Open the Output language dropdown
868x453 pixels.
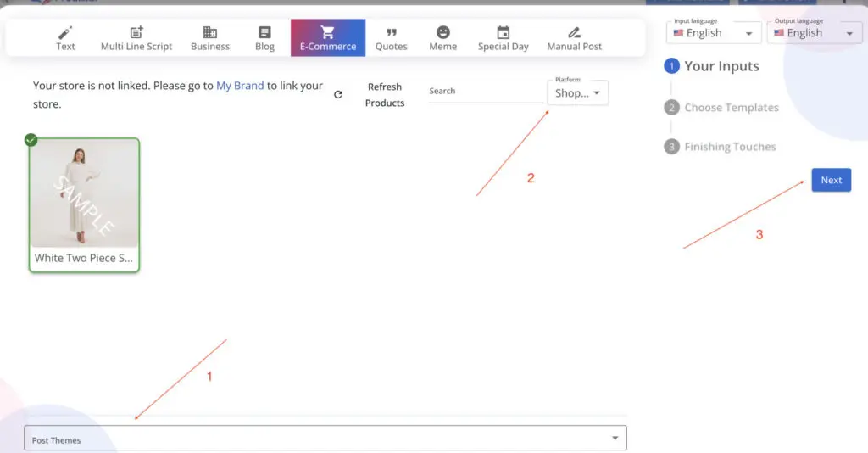point(815,33)
